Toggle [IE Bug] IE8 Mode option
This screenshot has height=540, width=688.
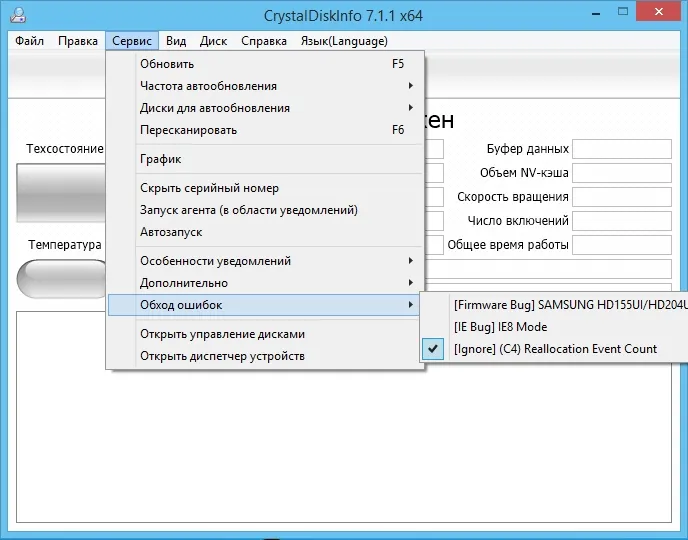(x=555, y=327)
